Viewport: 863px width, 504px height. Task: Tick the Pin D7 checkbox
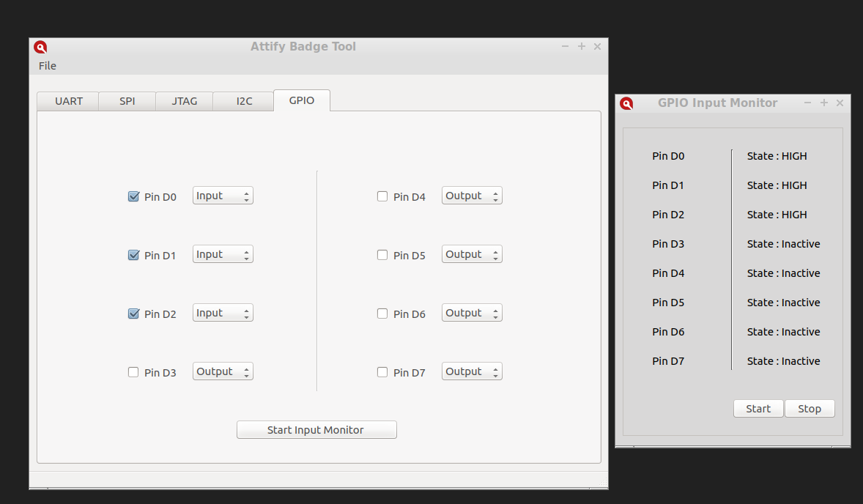[382, 372]
